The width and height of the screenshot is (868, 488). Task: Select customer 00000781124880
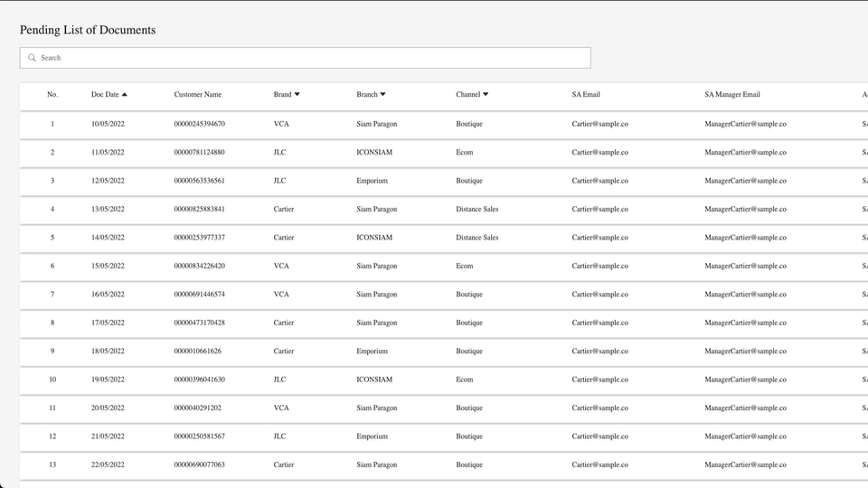(199, 152)
